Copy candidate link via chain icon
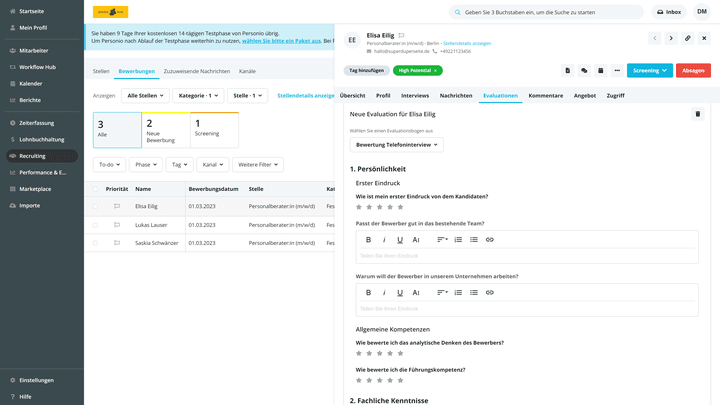720x405 pixels. (x=687, y=38)
